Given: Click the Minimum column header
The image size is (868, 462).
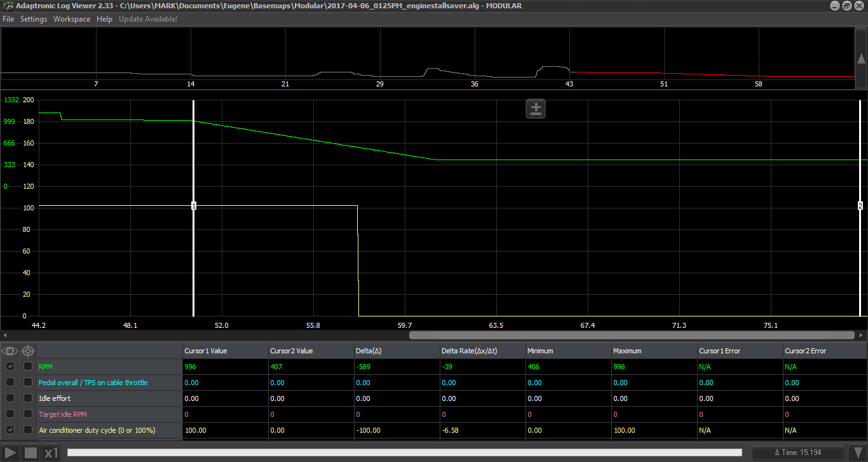Looking at the screenshot, I should tap(568, 351).
